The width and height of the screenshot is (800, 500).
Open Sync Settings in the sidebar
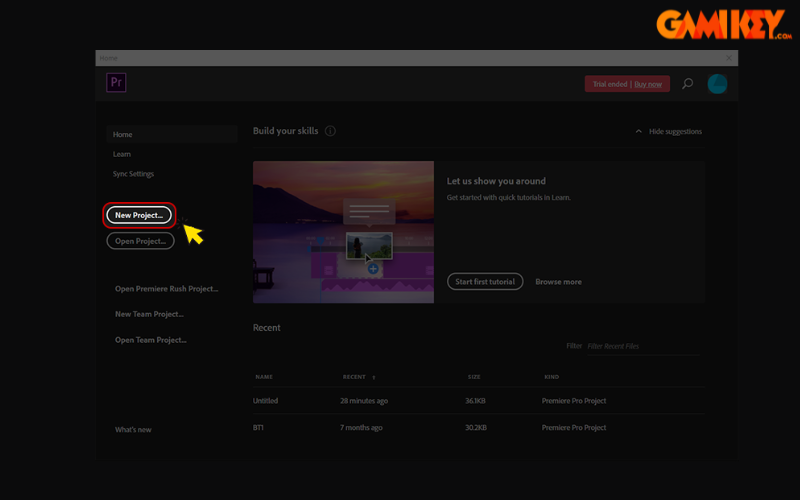click(x=133, y=174)
